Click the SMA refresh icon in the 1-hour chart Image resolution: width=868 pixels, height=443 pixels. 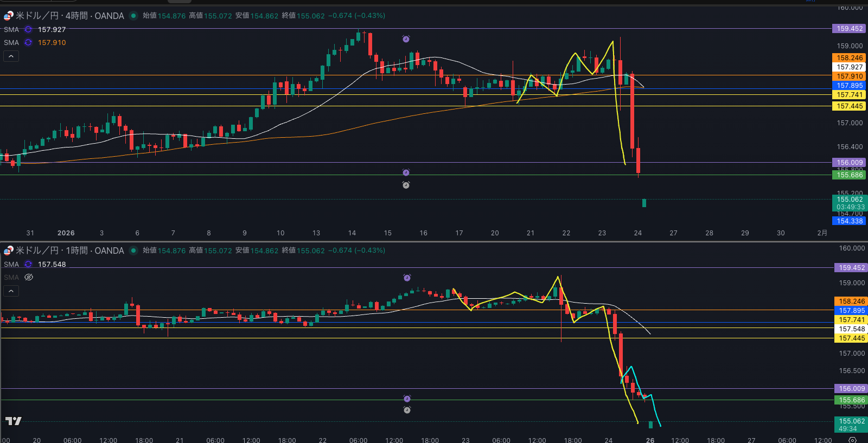coord(28,265)
